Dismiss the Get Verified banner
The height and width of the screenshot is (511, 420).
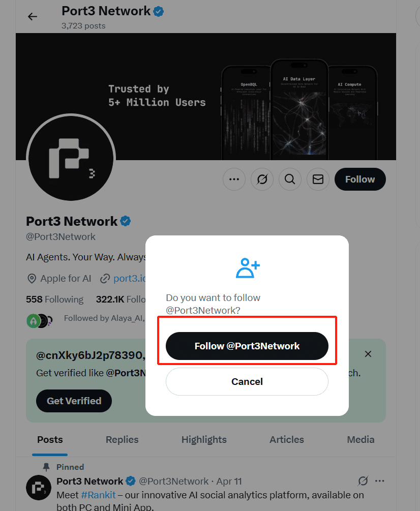pyautogui.click(x=368, y=354)
